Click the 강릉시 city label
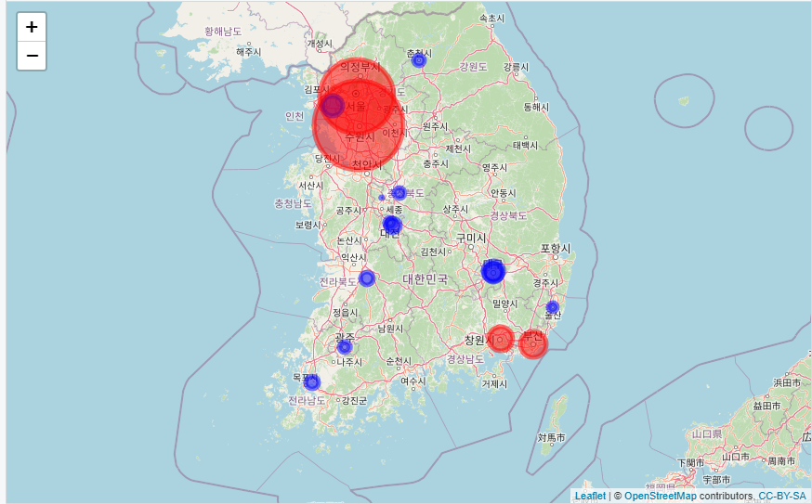The image size is (812, 504). coord(516,67)
